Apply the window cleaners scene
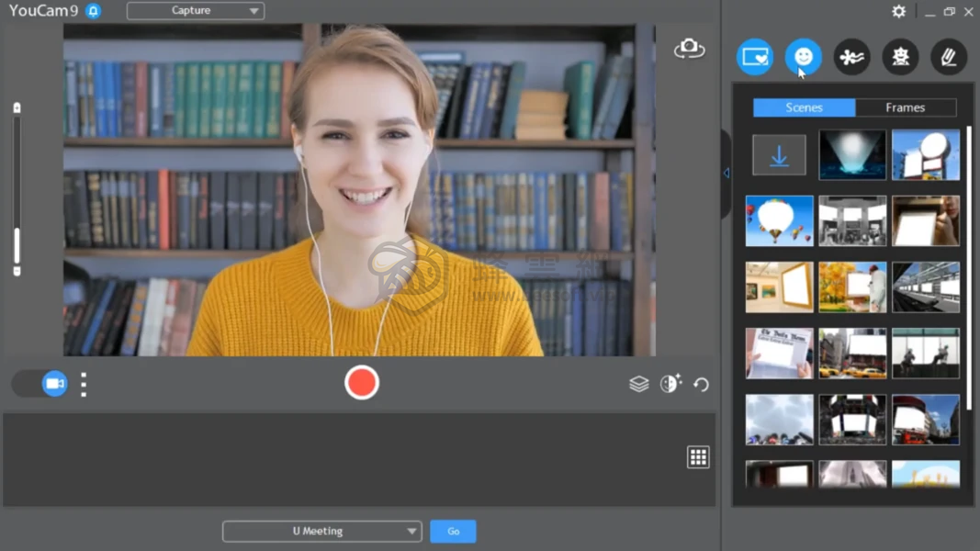This screenshot has height=551, width=980. pyautogui.click(x=926, y=354)
